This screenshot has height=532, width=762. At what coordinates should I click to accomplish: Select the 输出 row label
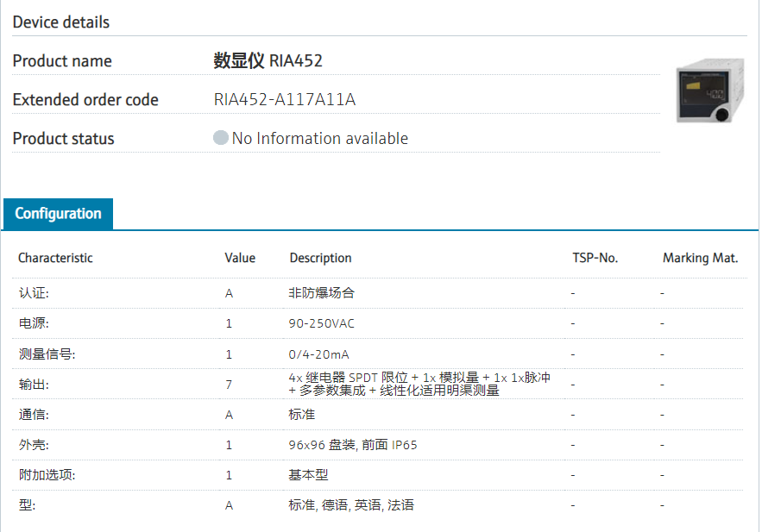[35, 385]
